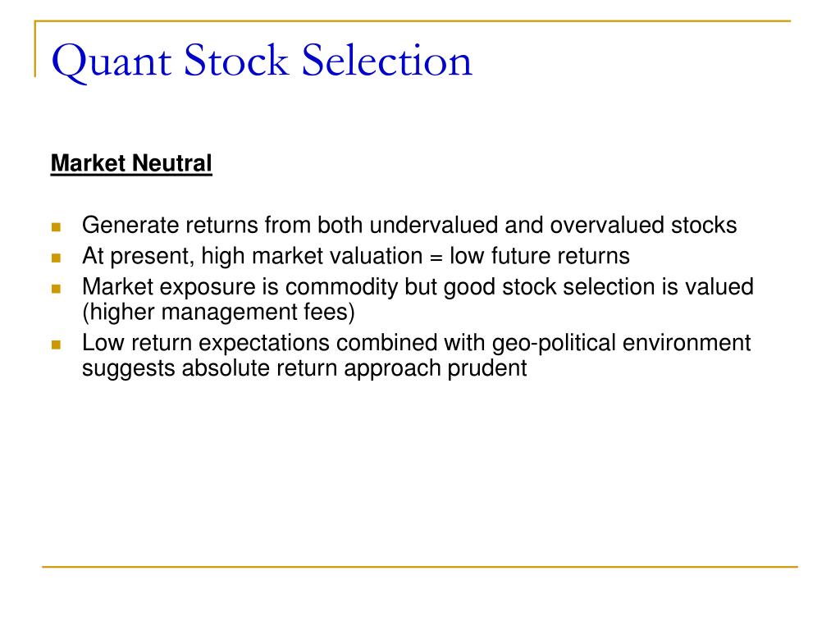The width and height of the screenshot is (840, 630).
Task: Click the word 'Quant' in the title
Action: pyautogui.click(x=112, y=62)
